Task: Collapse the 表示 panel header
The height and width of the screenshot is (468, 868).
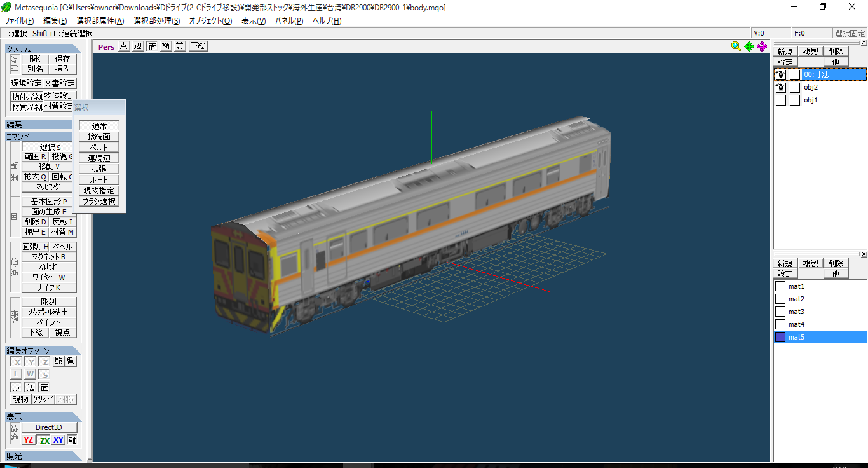Action: (x=43, y=417)
